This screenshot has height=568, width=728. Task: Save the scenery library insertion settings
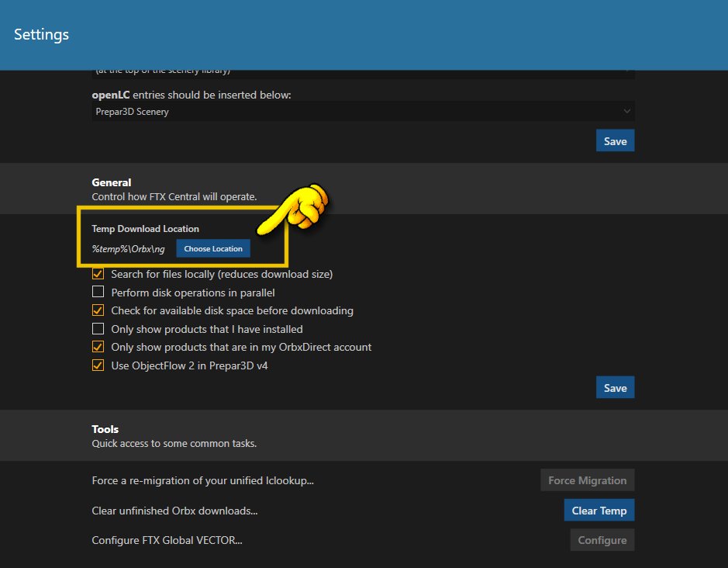pyautogui.click(x=615, y=141)
